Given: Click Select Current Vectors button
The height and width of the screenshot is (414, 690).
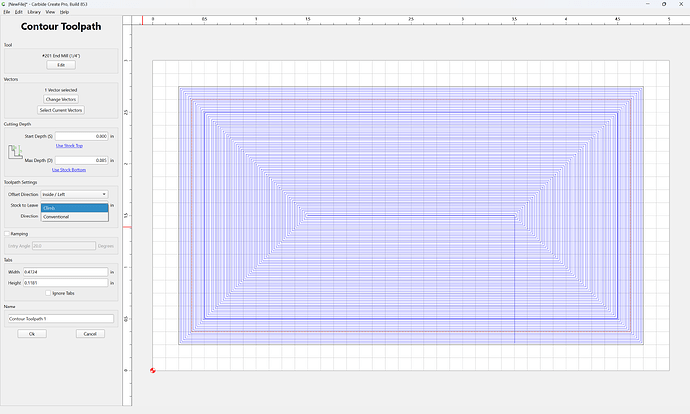Looking at the screenshot, I should [61, 110].
